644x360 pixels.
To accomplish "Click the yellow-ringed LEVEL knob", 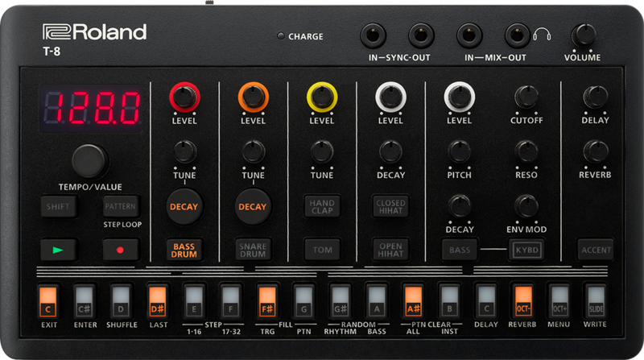I will click(321, 97).
